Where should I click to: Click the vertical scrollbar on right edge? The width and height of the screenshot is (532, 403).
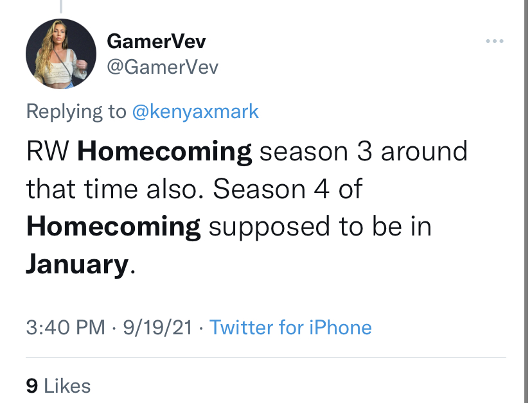(x=526, y=201)
